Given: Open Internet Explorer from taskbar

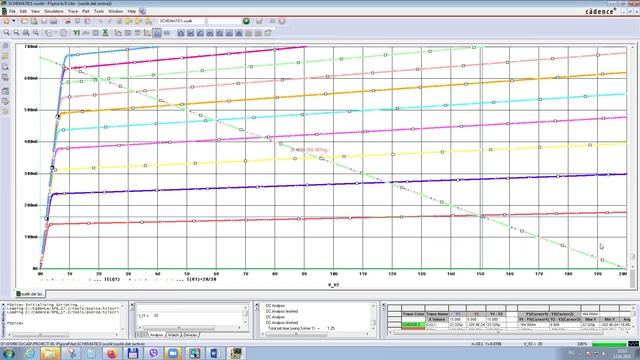Looking at the screenshot, I should coord(30,353).
